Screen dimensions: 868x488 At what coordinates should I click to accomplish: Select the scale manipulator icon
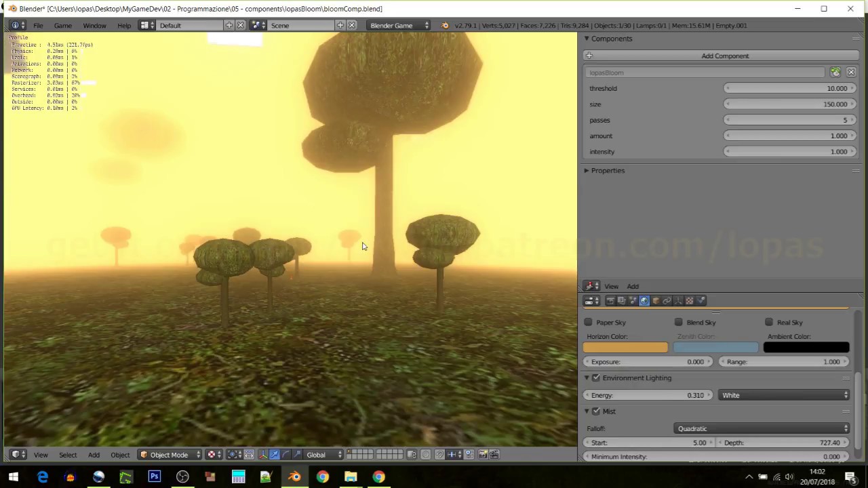pyautogui.click(x=297, y=455)
